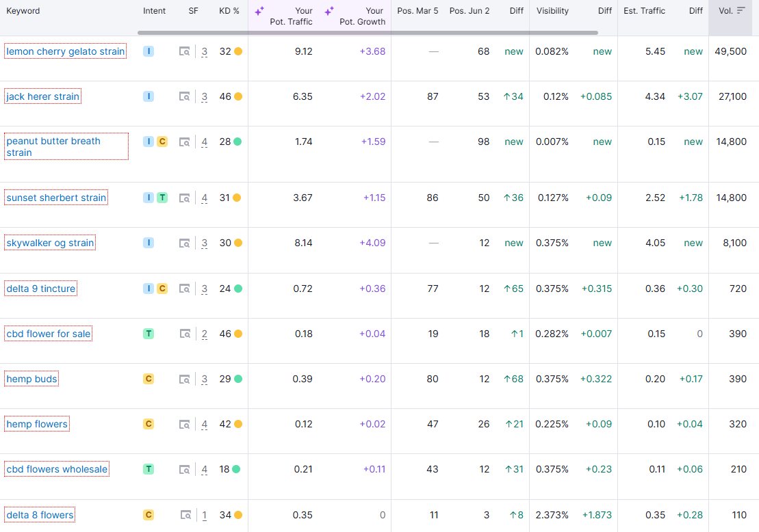Image resolution: width=759 pixels, height=532 pixels.
Task: Open SERP features icon for peanut butter breath strain
Action: pos(184,142)
